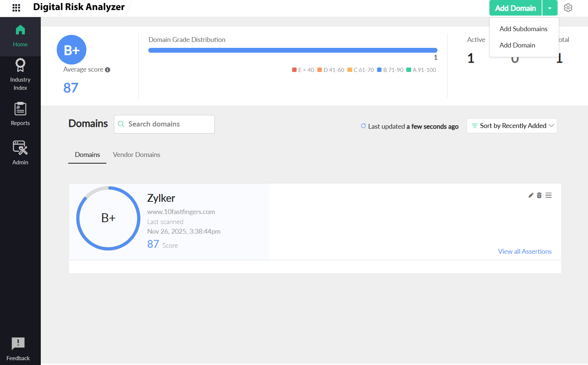Open Zylker domain hamburger menu
Image resolution: width=588 pixels, height=365 pixels.
click(549, 195)
